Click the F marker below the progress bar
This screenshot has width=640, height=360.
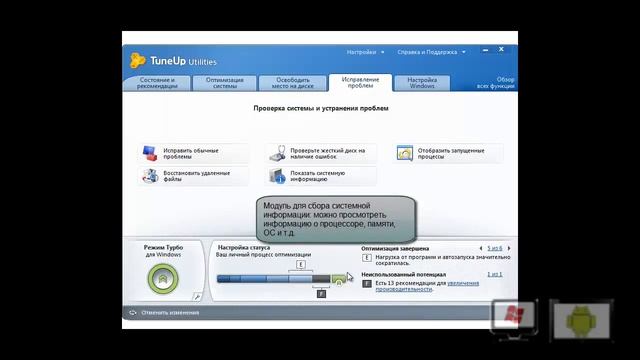(x=322, y=293)
